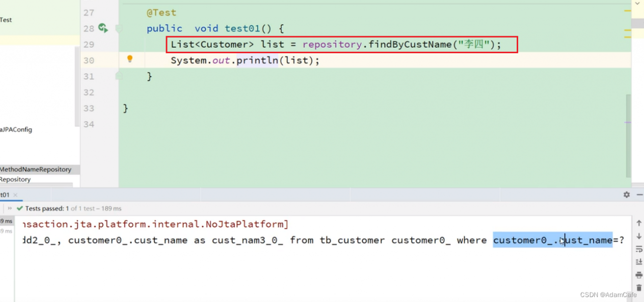Click the @Test annotation
The image size is (644, 302).
tap(162, 13)
